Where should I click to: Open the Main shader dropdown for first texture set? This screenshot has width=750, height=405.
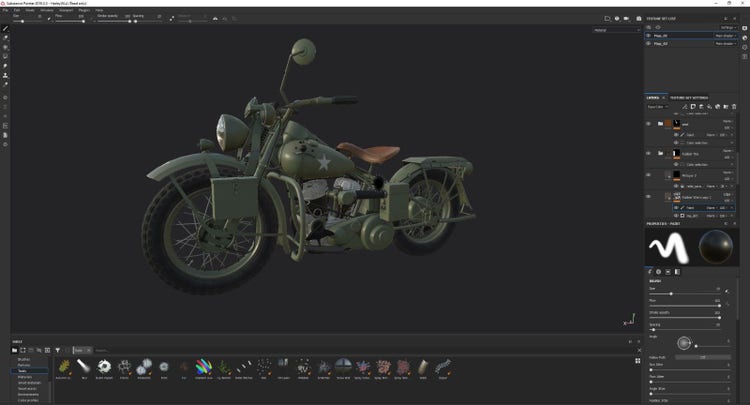click(x=725, y=35)
